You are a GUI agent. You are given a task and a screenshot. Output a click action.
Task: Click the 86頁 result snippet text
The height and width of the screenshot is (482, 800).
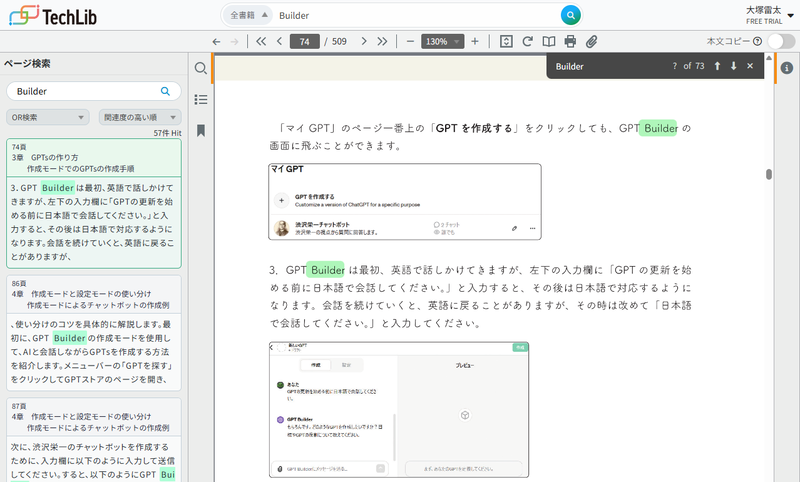coord(92,352)
